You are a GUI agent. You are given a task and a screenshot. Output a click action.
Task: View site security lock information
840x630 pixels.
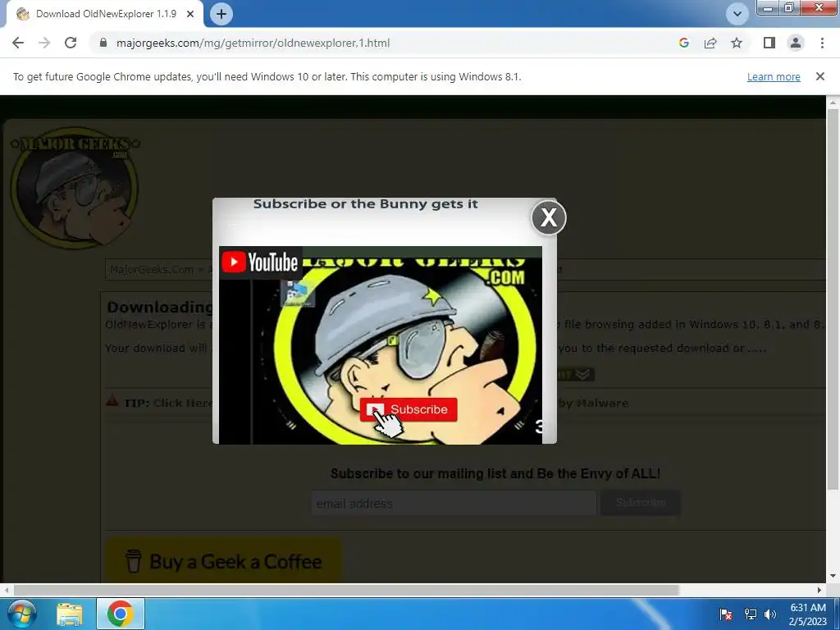tap(103, 43)
